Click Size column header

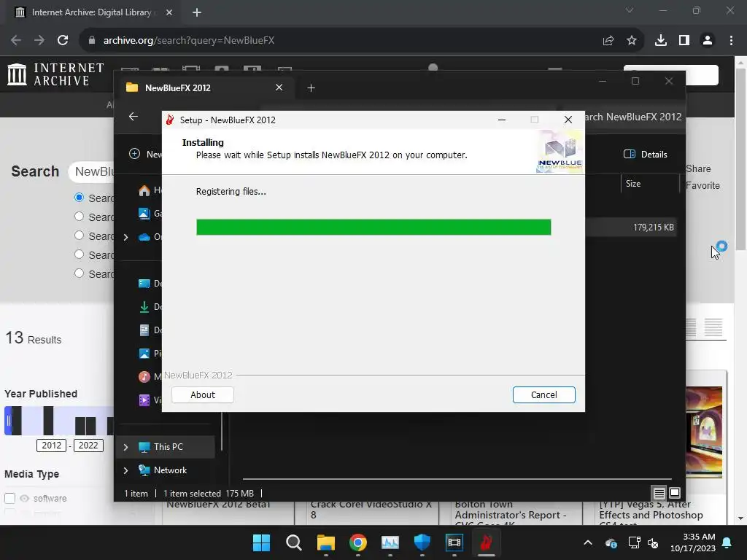coord(633,183)
